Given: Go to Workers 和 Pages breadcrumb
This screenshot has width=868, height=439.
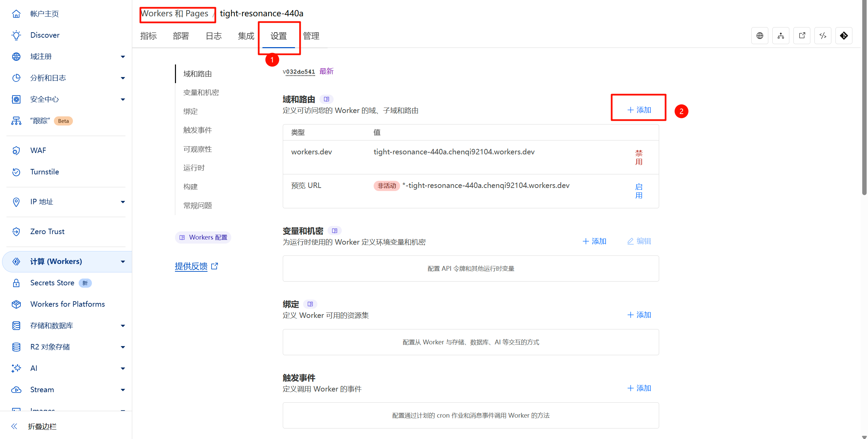Looking at the screenshot, I should click(x=175, y=14).
